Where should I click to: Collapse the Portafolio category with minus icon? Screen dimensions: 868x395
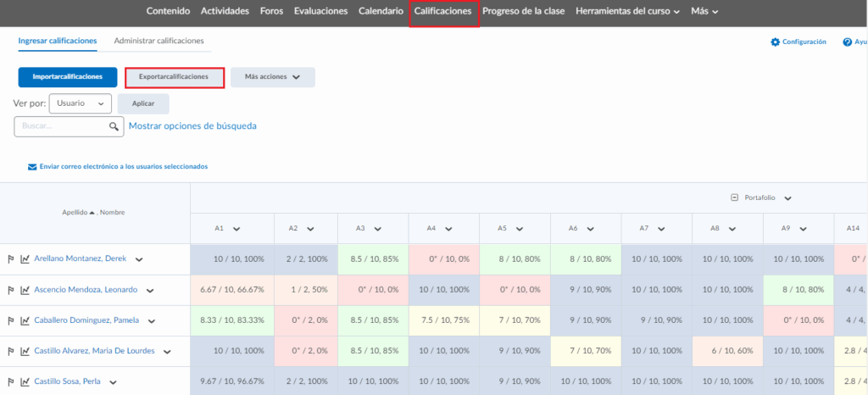point(734,197)
